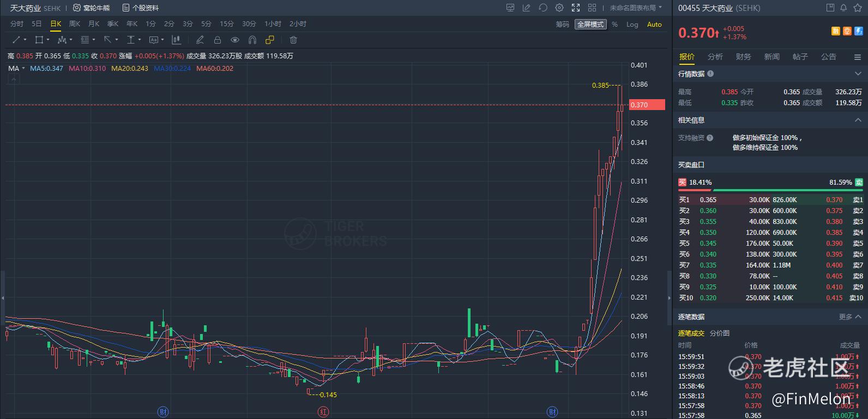Open Fibonacci tool dropdown arrow
Viewport: 868px width, 419px height.
[94, 40]
